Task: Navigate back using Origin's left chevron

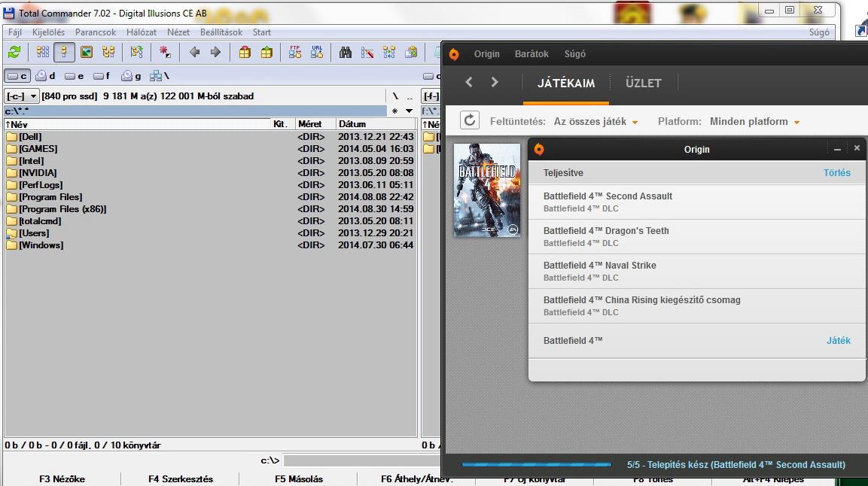Action: (x=469, y=83)
